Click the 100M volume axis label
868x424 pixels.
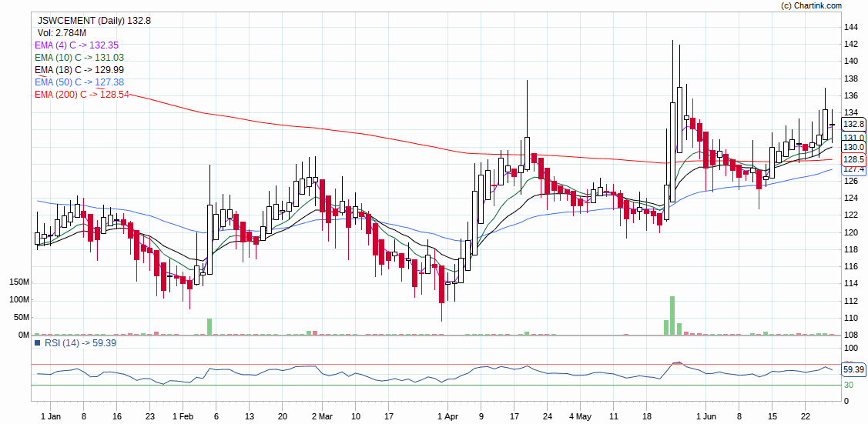coord(18,300)
